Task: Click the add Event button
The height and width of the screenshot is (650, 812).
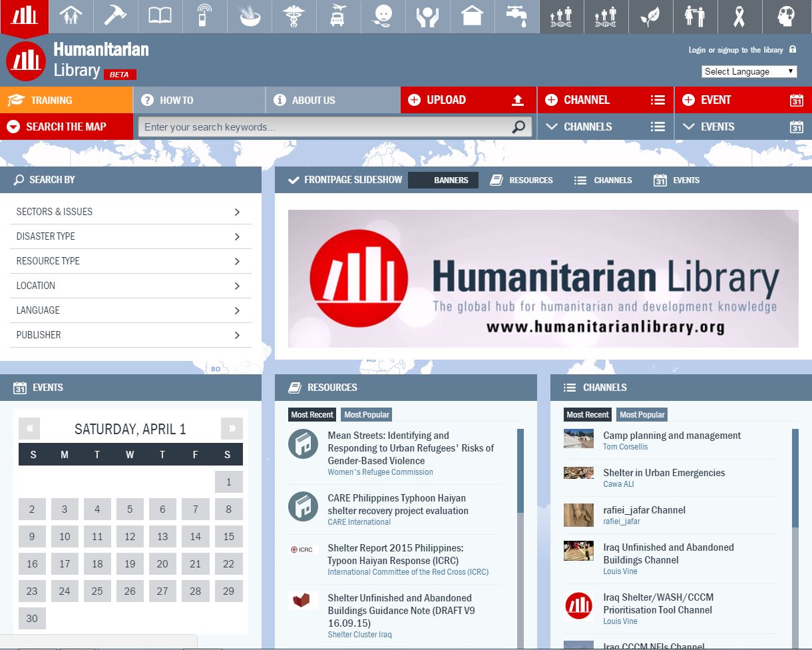Action: 743,100
